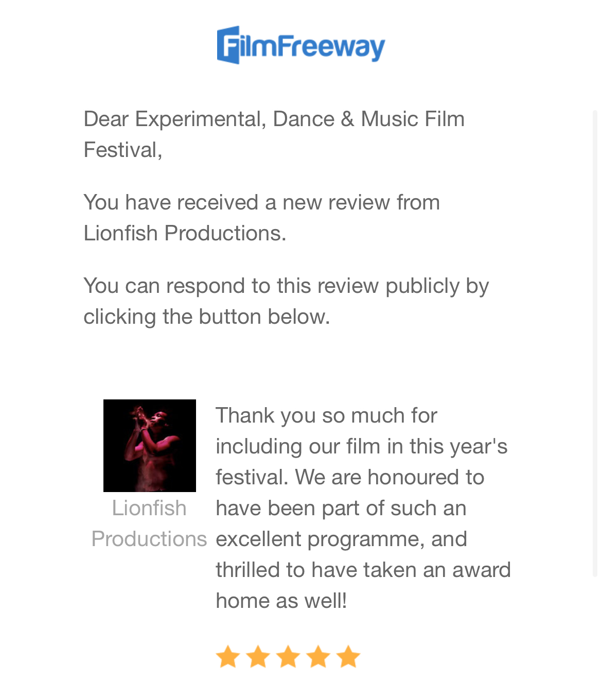Click the vertical scrollbar on the right edge
This screenshot has height=700, width=602.
coord(595,340)
